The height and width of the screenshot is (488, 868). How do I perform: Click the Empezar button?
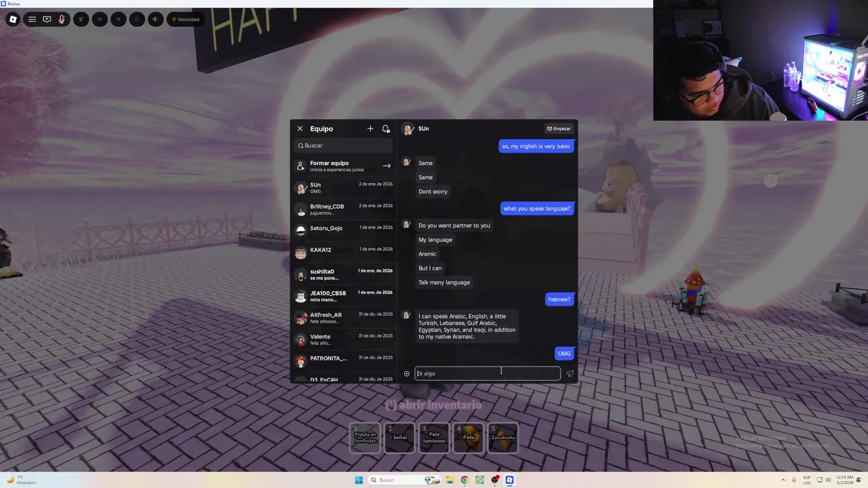tap(559, 129)
